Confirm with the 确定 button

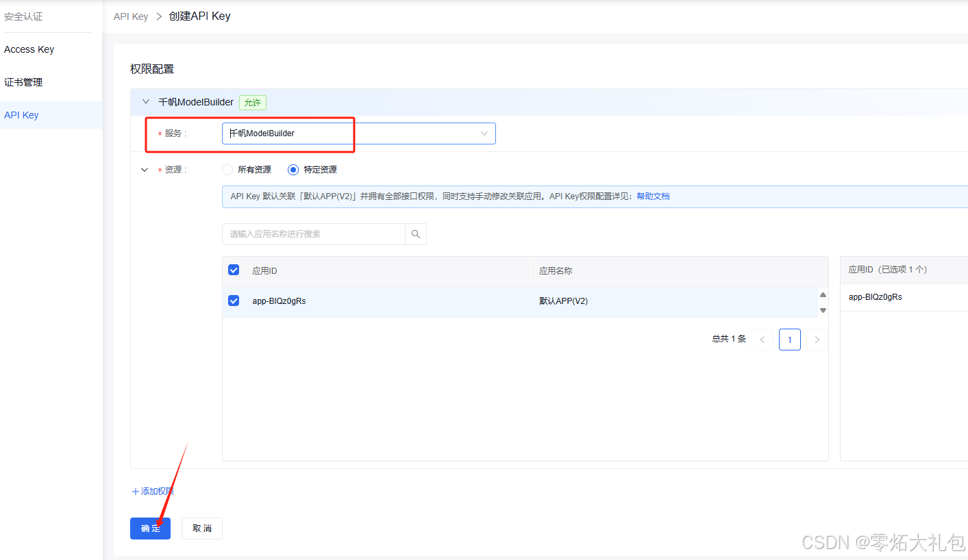tap(151, 529)
